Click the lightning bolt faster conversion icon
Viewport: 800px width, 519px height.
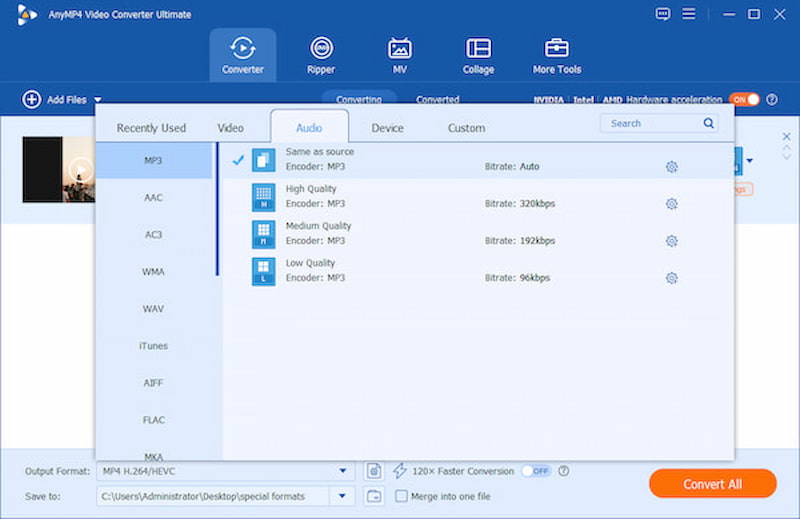399,471
